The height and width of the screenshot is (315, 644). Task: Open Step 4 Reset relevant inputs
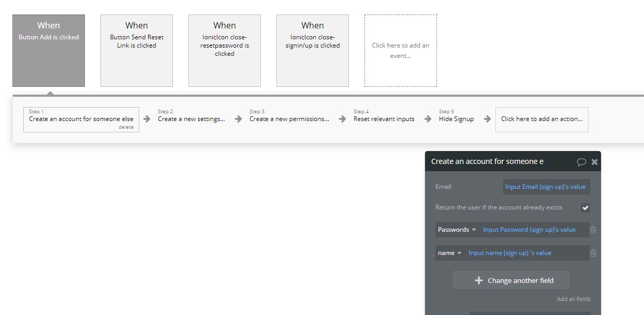(x=384, y=119)
